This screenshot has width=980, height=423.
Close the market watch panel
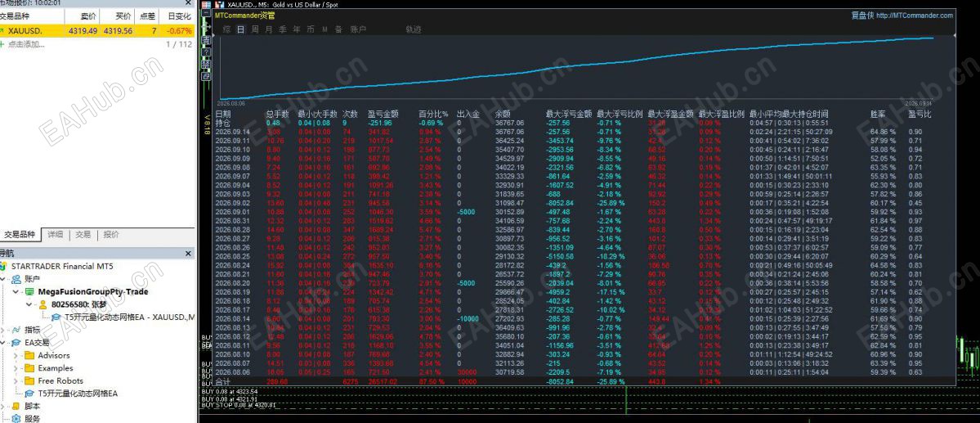189,3
